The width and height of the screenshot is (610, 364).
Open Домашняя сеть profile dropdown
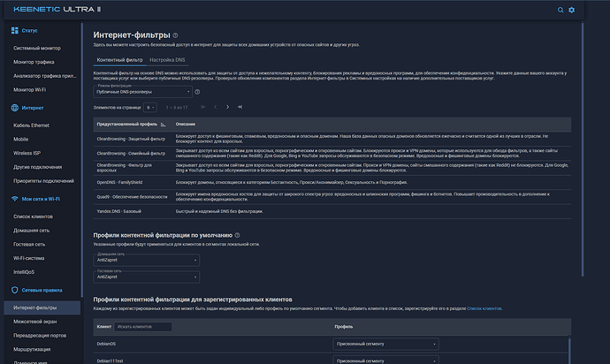[x=147, y=260]
